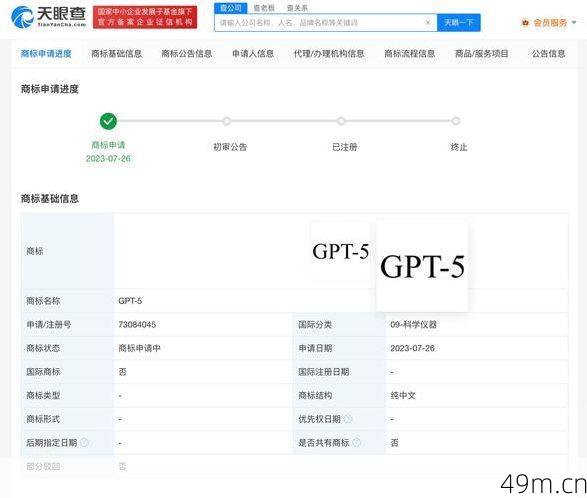The height and width of the screenshot is (498, 587).
Task: Click the 国际注册日期 field label
Action: tap(323, 372)
